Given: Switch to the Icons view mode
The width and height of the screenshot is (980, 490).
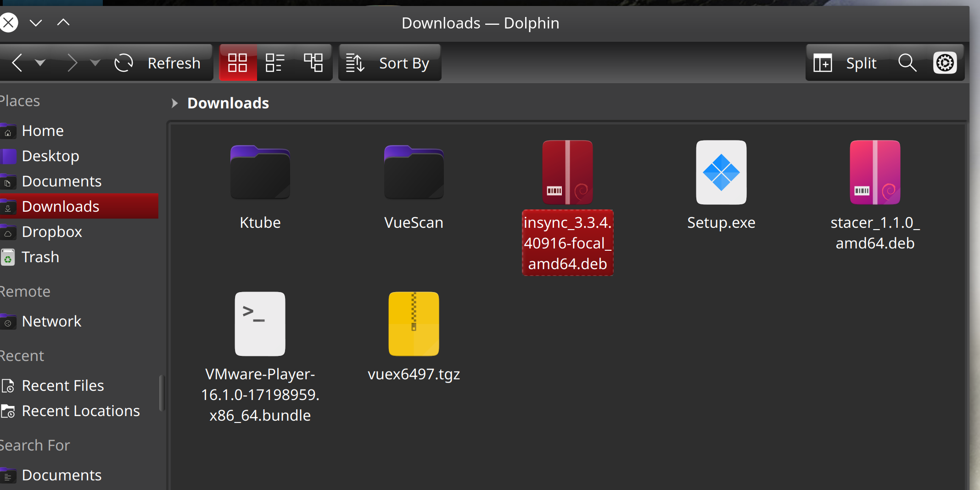Looking at the screenshot, I should (x=238, y=62).
